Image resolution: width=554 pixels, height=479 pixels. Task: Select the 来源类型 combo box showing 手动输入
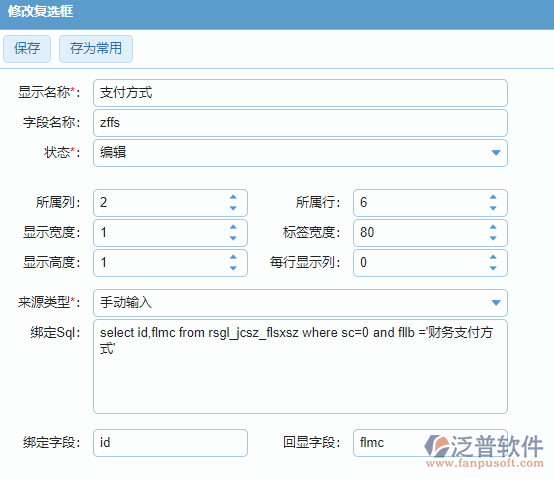300,303
